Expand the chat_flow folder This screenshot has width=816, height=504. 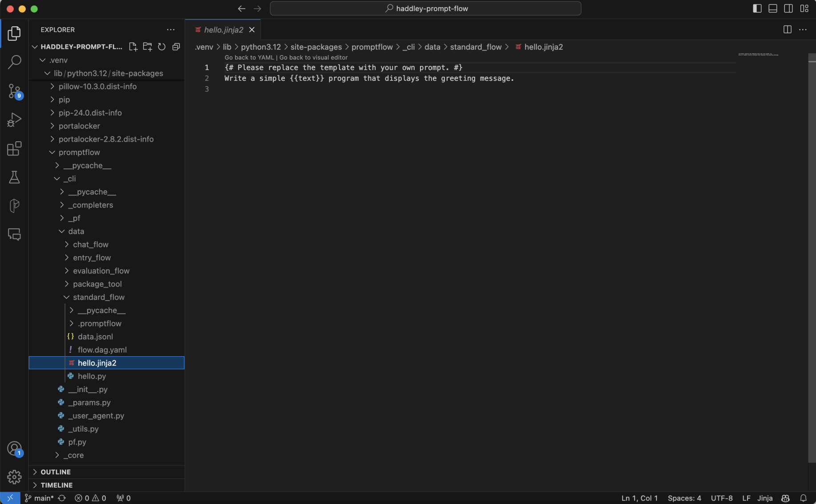coord(90,245)
